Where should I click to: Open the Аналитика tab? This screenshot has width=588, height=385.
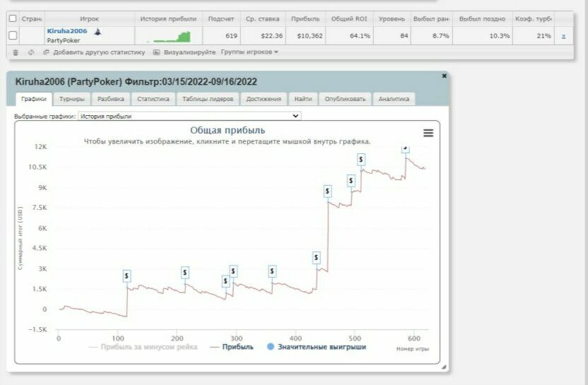394,99
